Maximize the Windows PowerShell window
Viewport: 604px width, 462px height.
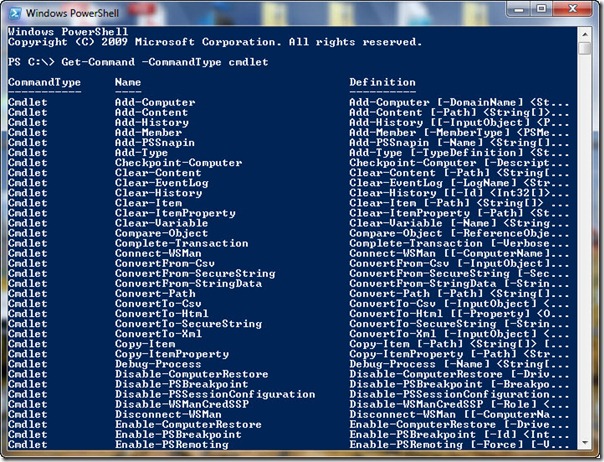tap(541, 9)
